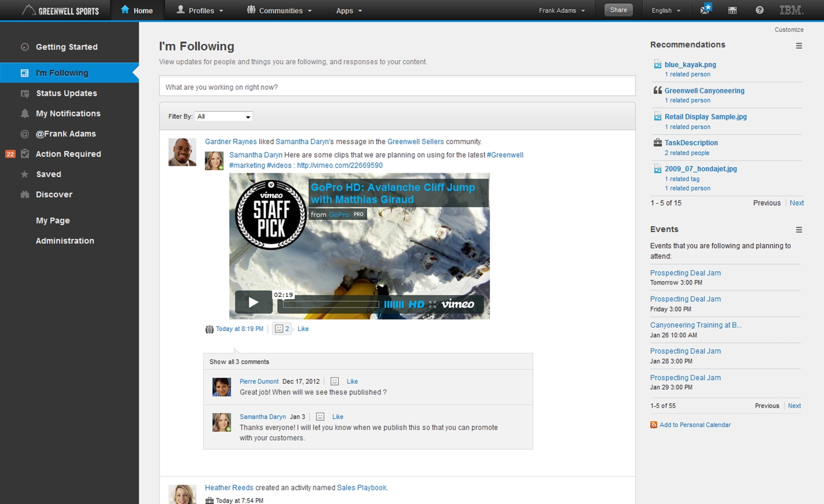The image size is (824, 504).
Task: Click comment icon on Pierre Dumont's reply
Action: click(335, 381)
